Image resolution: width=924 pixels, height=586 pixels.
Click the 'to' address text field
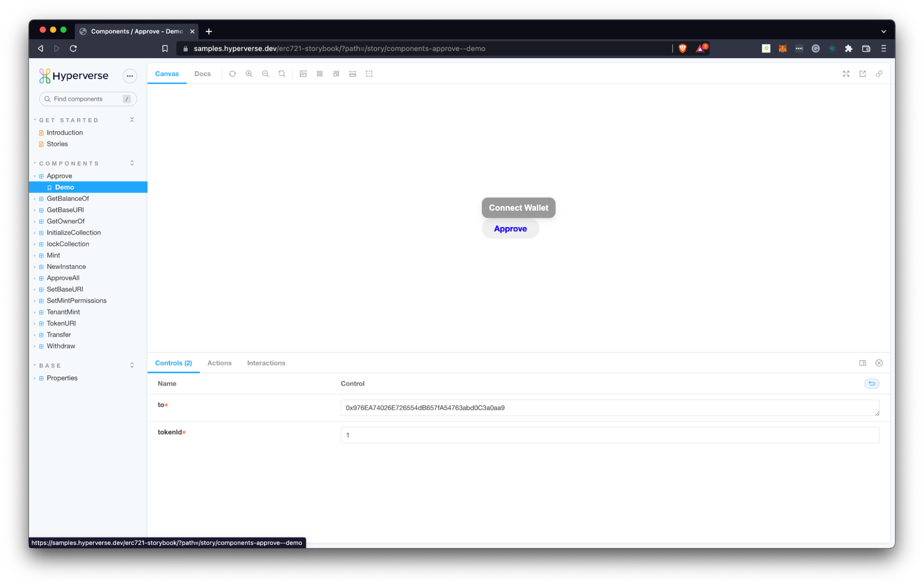[610, 408]
